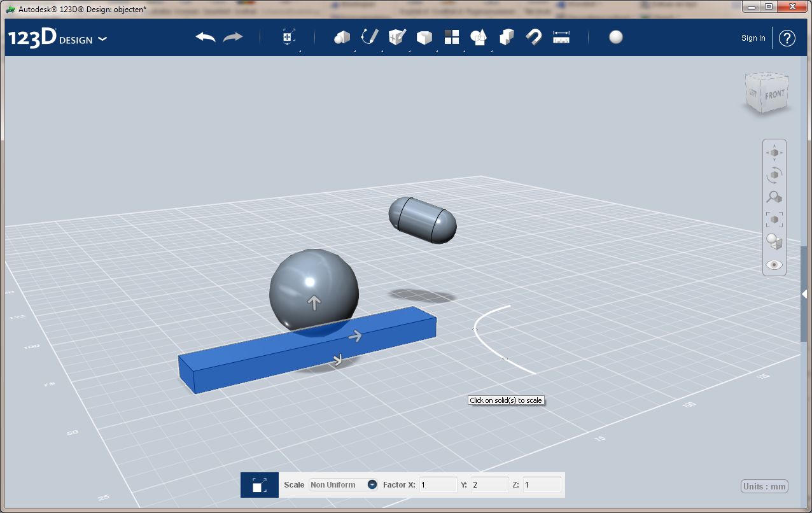Click the Fit view icon in the navigation bar
The height and width of the screenshot is (513, 812).
click(774, 220)
